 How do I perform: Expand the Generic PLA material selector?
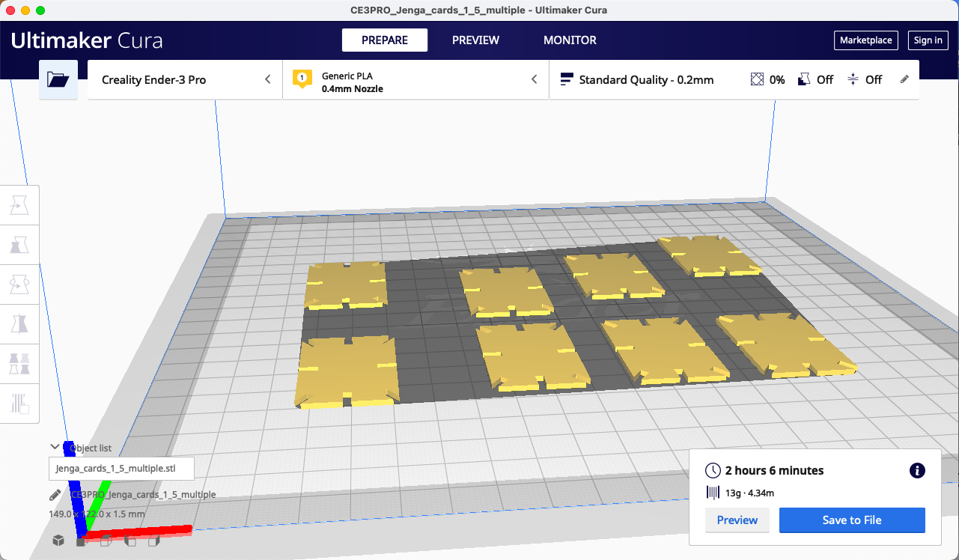(x=415, y=79)
